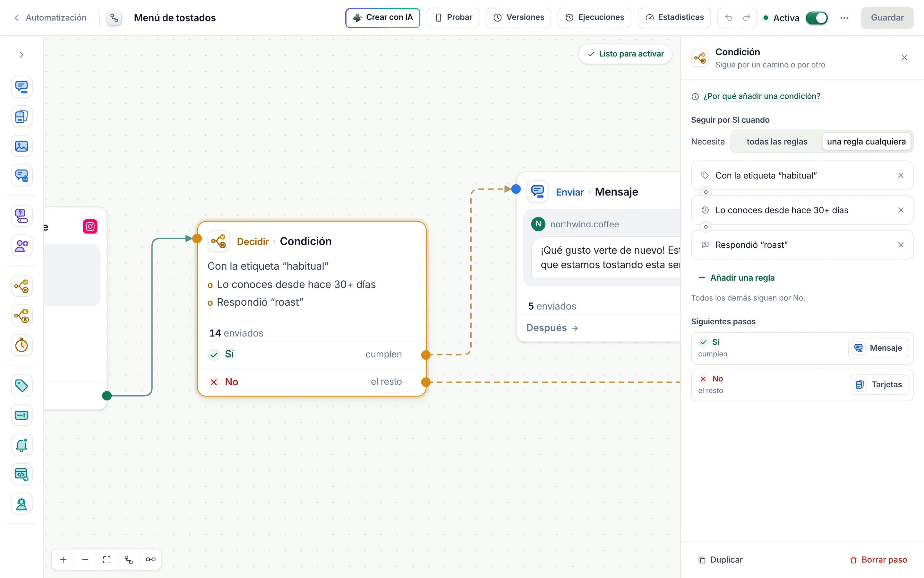Screen dimensions: 924x578
Task: Open the No path Tarjetas step selector
Action: (879, 385)
